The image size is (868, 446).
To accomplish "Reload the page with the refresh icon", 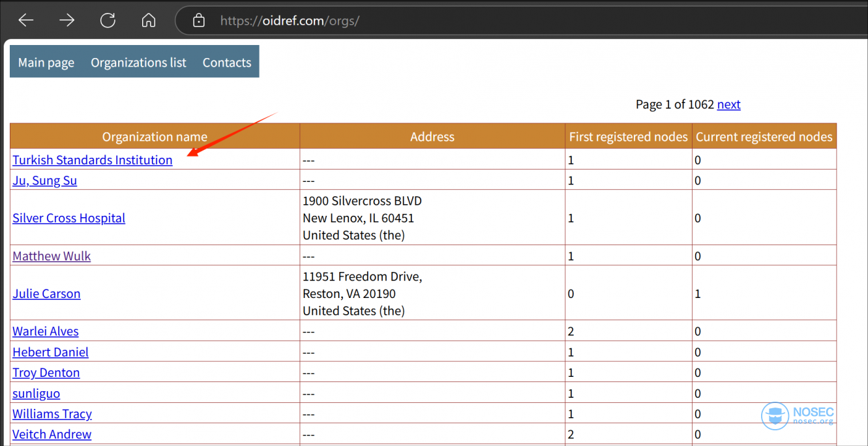I will point(108,20).
